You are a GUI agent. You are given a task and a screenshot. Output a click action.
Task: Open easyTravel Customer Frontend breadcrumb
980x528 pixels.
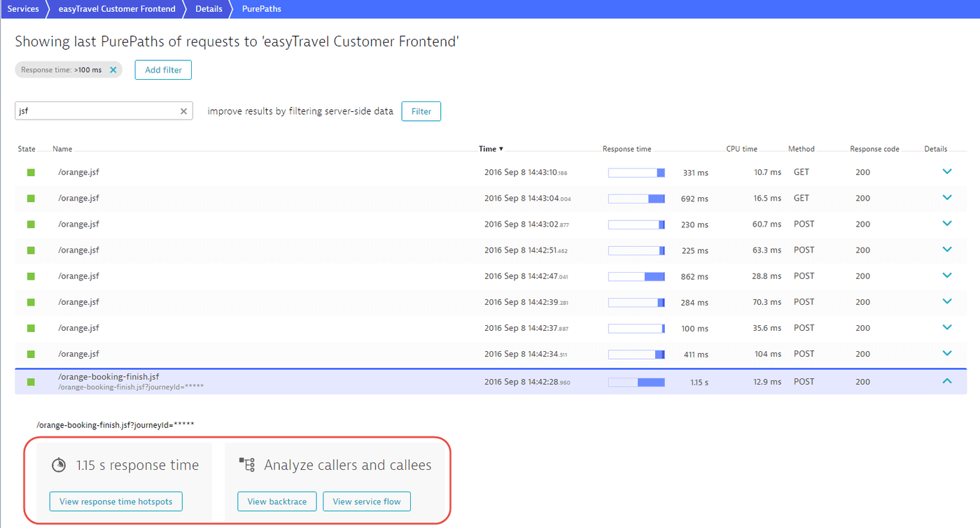click(115, 9)
